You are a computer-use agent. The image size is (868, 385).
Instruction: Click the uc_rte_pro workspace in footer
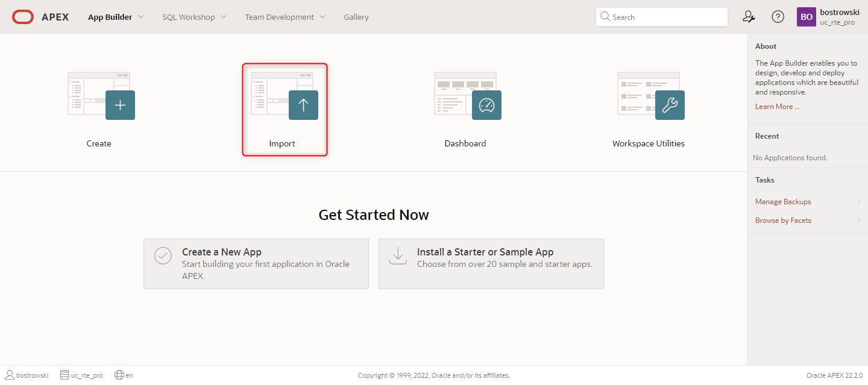click(x=87, y=375)
